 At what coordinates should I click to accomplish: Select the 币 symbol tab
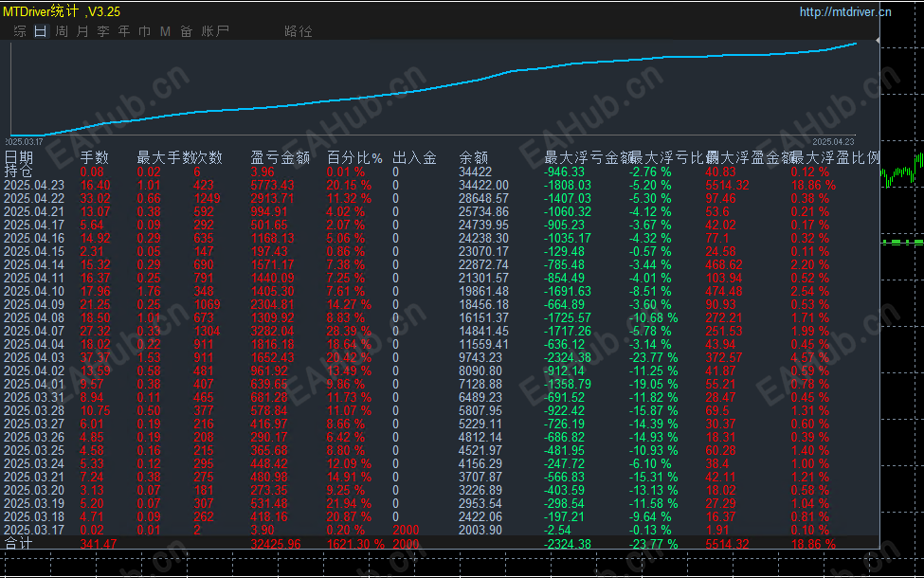tap(144, 31)
